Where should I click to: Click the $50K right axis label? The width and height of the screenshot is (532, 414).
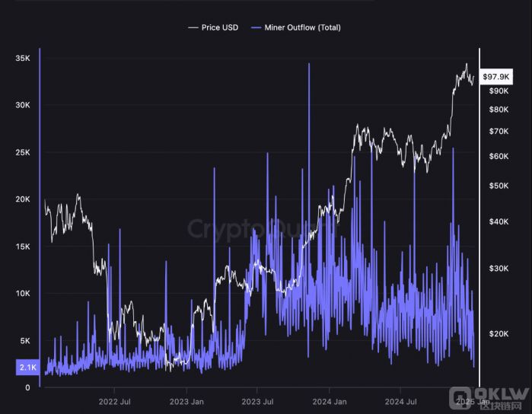point(499,186)
